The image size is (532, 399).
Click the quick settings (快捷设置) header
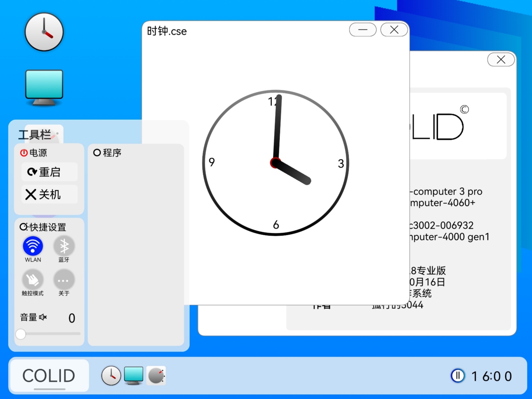click(x=43, y=227)
